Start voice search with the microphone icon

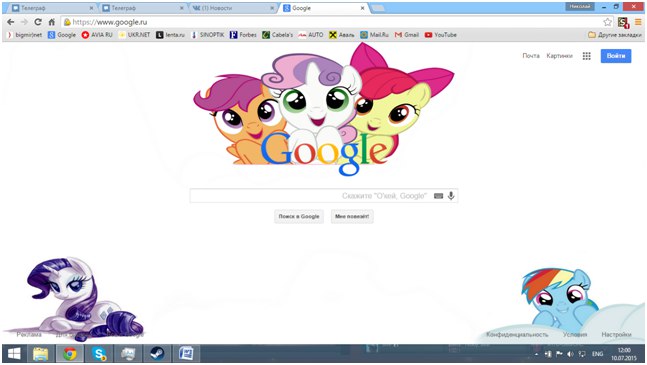(x=451, y=195)
